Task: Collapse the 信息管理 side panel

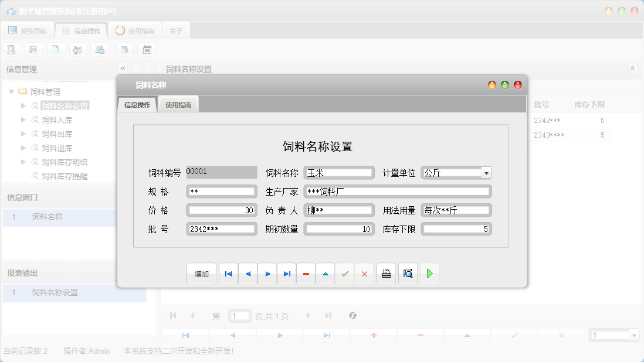Action: point(123,69)
